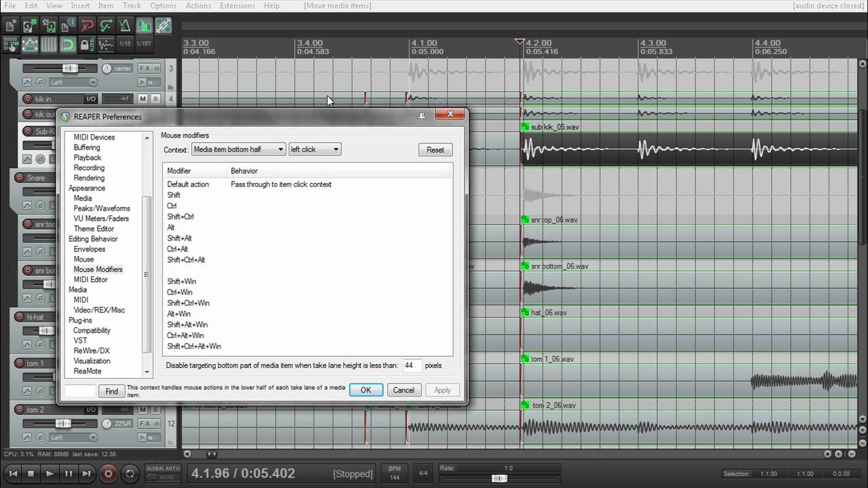Click the Save project toolbar icon
The width and height of the screenshot is (868, 488).
pos(49,26)
